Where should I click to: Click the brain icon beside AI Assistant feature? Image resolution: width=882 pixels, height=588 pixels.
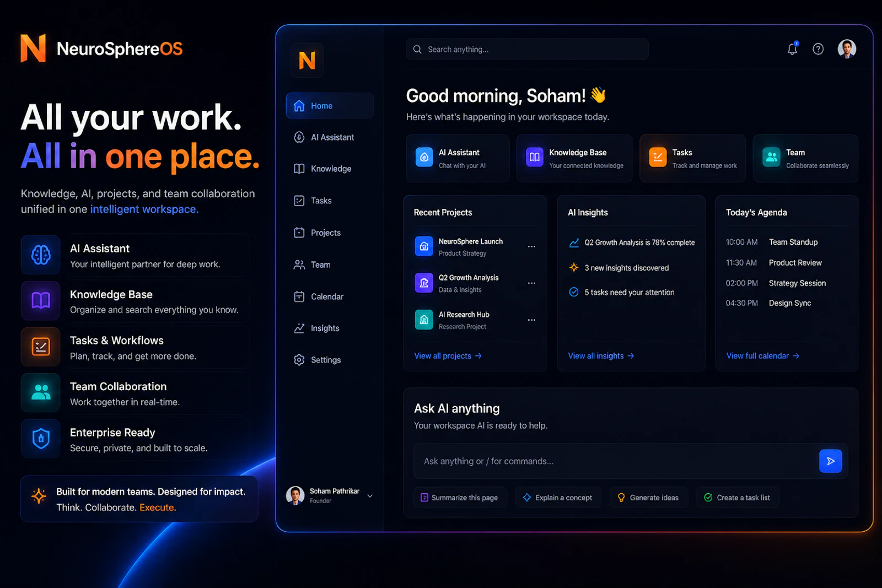[x=41, y=255]
